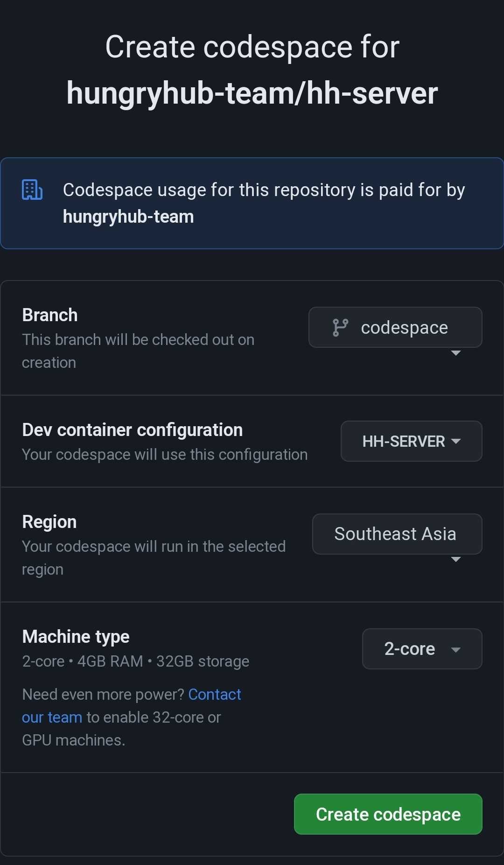Click the "Branch" section label
Screen dimensions: 504x865
[x=50, y=315]
